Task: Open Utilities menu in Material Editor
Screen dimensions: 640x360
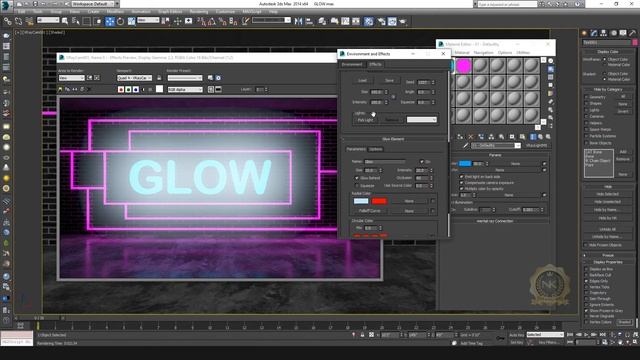Action: click(x=523, y=53)
